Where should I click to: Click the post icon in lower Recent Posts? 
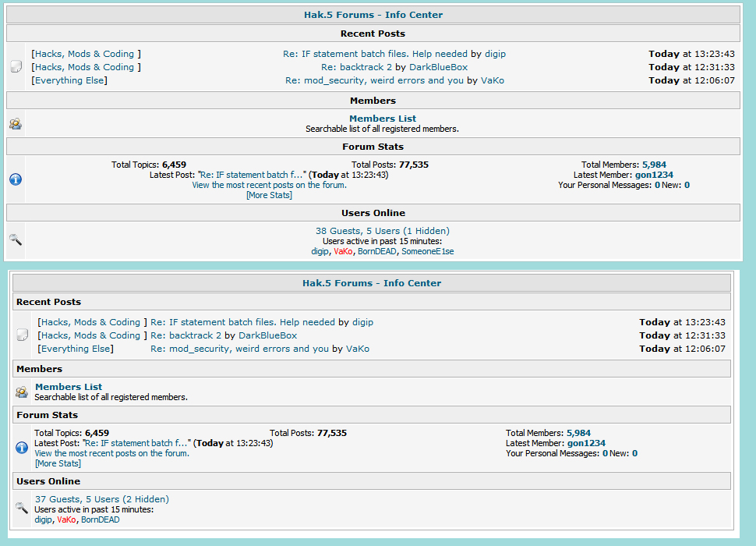(x=22, y=335)
